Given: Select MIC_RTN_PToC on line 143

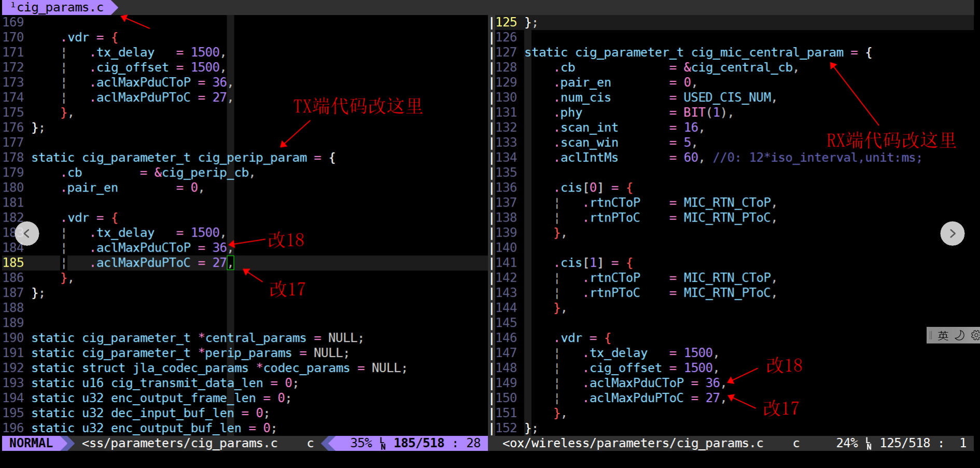Looking at the screenshot, I should (x=727, y=293).
